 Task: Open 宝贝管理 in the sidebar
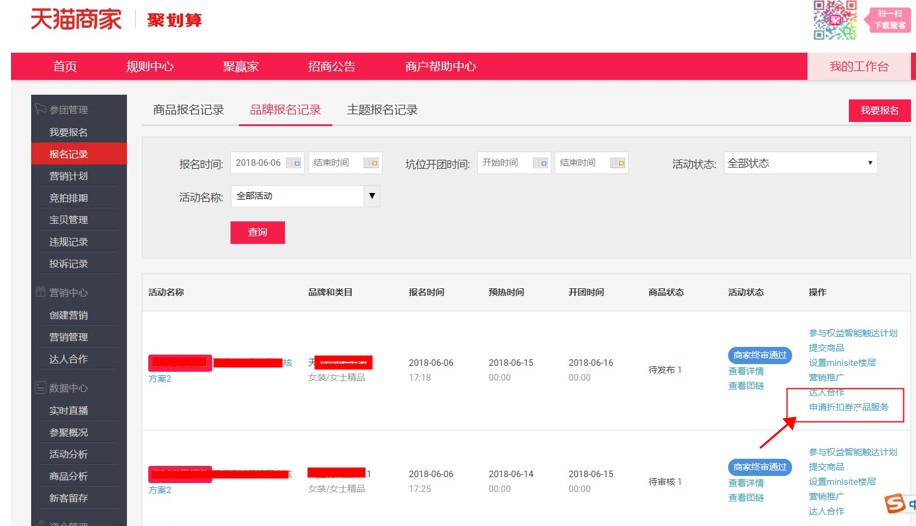click(69, 220)
